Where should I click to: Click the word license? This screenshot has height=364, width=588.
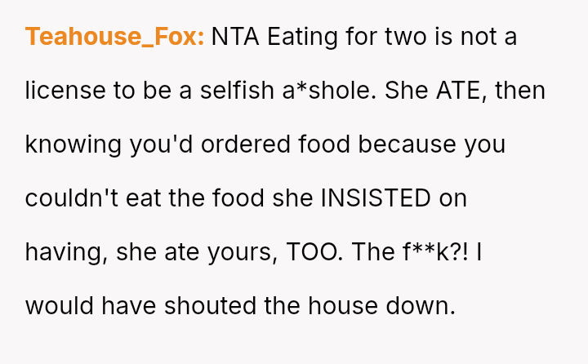tap(65, 91)
